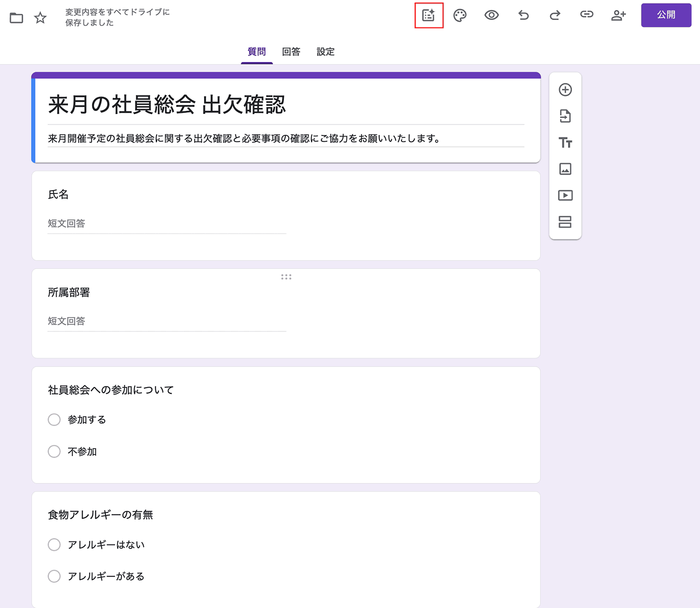Screen dimensions: 700x608
Task: Copy the responder link icon
Action: coord(586,15)
